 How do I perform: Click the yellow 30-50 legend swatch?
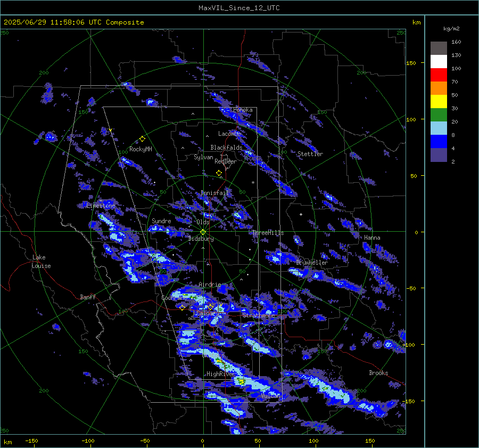[x=439, y=102]
